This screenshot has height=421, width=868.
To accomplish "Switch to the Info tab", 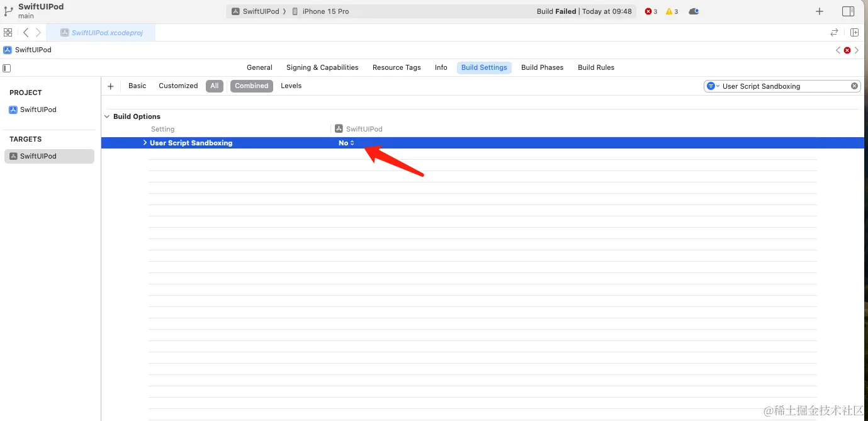I will pos(441,67).
